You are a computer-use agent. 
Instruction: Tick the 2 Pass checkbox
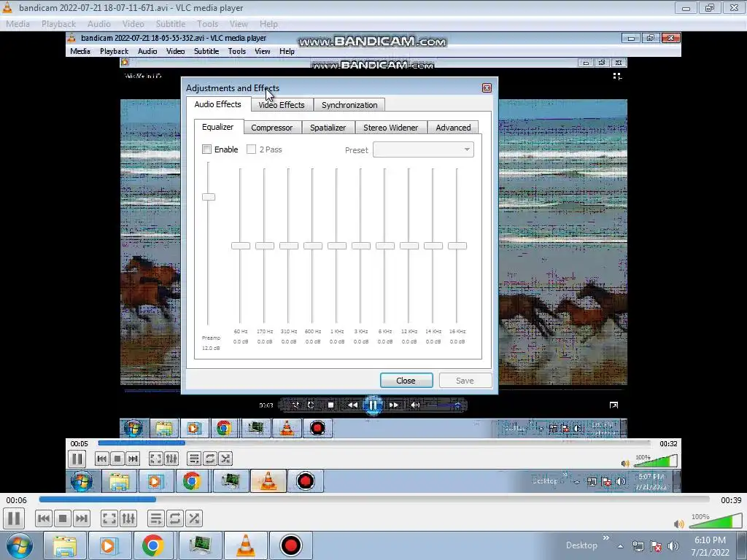[x=251, y=149]
